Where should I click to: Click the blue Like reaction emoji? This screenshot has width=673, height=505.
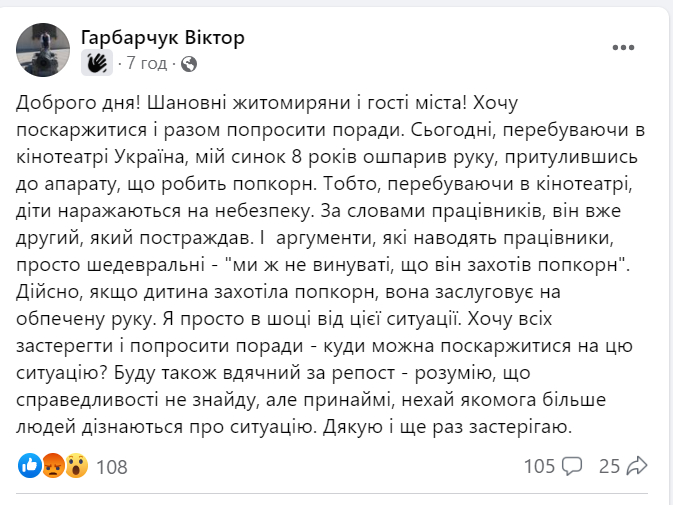point(30,465)
